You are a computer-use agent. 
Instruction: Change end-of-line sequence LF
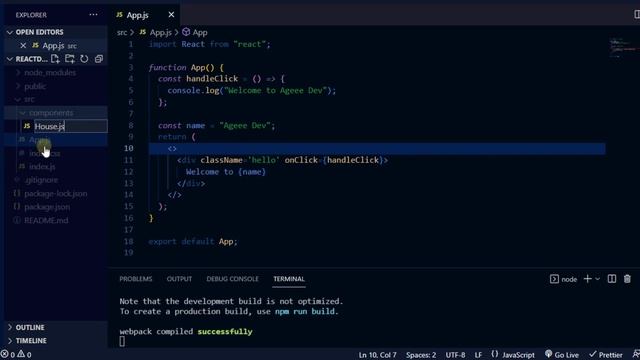478,355
